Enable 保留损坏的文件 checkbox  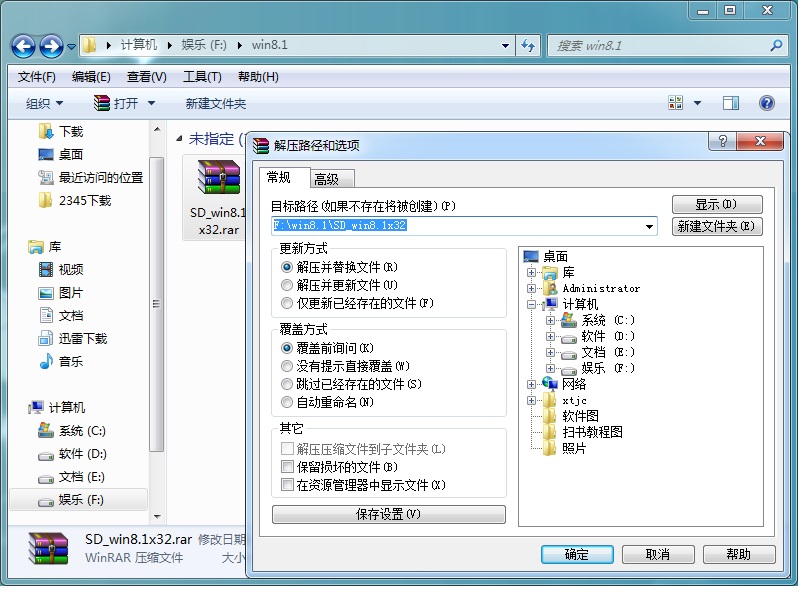(288, 466)
